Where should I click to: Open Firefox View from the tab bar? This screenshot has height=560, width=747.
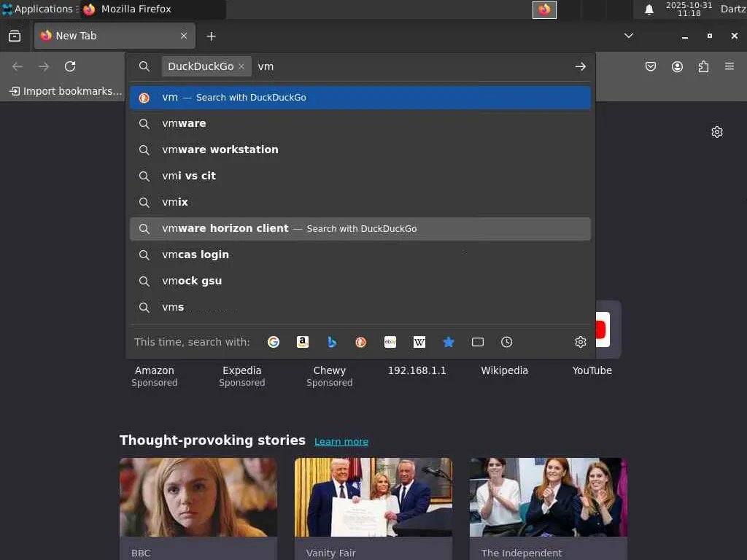(15, 36)
